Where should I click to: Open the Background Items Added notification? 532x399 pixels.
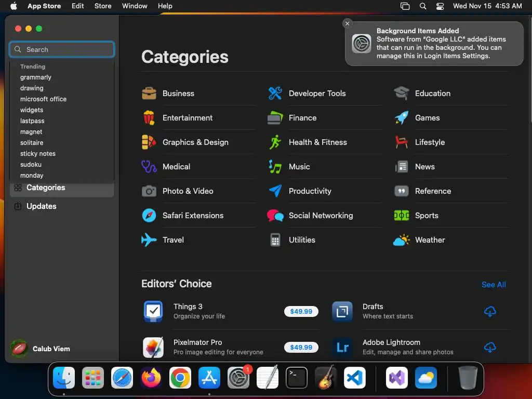pyautogui.click(x=434, y=44)
